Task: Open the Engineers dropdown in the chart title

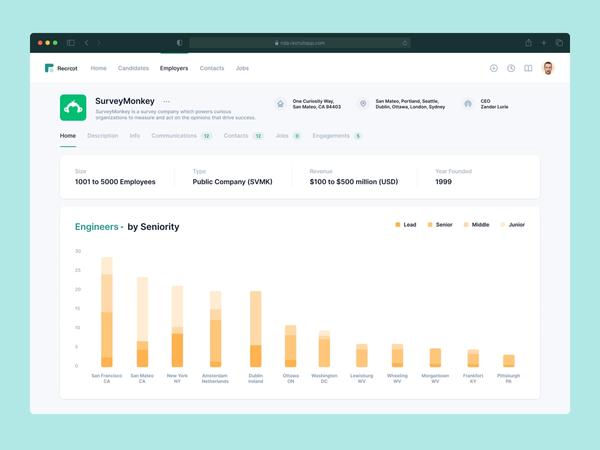Action: (99, 227)
